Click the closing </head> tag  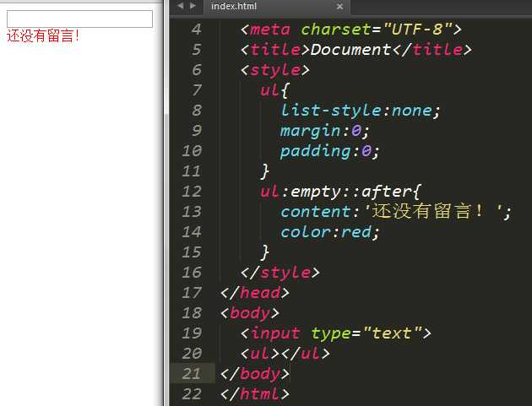[x=255, y=293]
